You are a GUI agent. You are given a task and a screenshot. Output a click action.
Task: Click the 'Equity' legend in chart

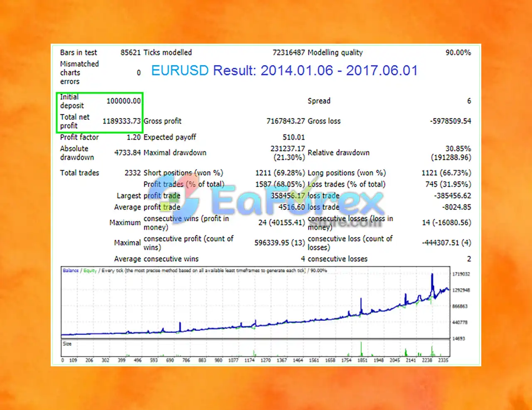(x=90, y=271)
